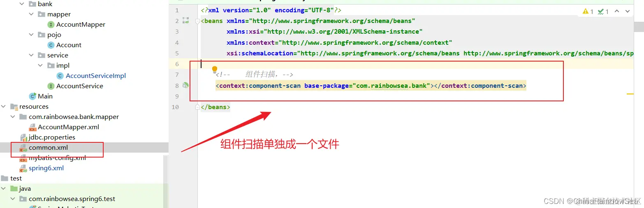Click the yellow warning stripe in the scrollbar
This screenshot has width=644, height=208.
[630, 94]
